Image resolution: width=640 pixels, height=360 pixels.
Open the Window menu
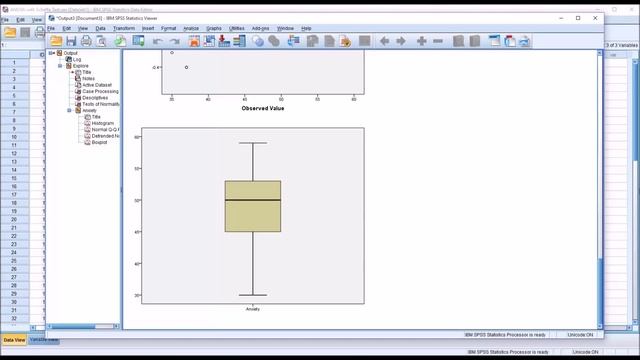285,29
